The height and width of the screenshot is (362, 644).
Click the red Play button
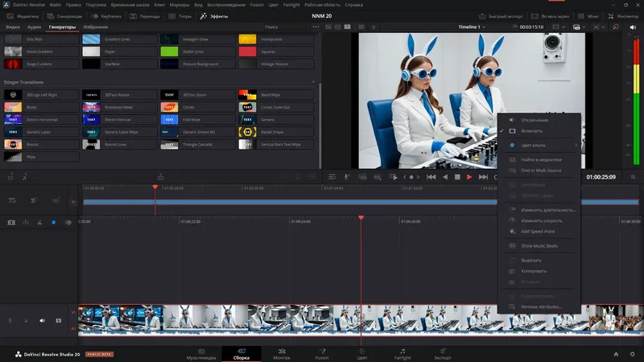click(469, 177)
